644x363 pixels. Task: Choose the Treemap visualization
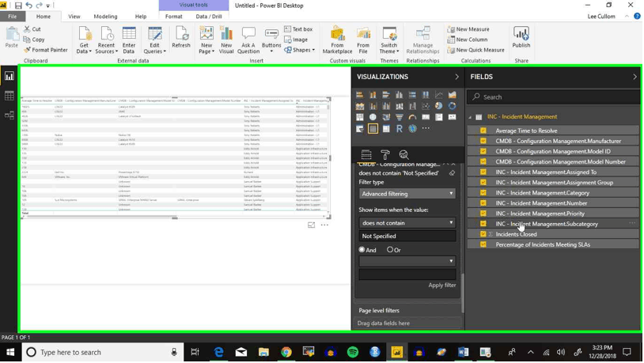[359, 117]
